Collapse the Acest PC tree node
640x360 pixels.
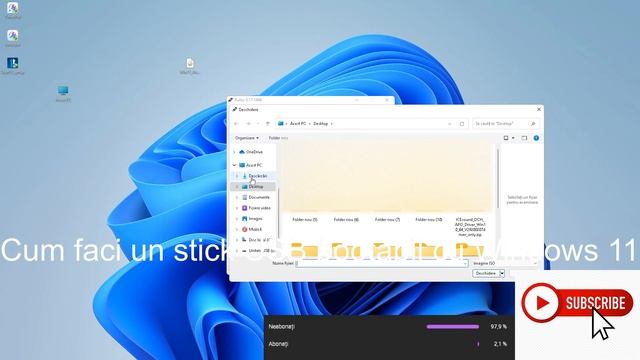[234, 165]
